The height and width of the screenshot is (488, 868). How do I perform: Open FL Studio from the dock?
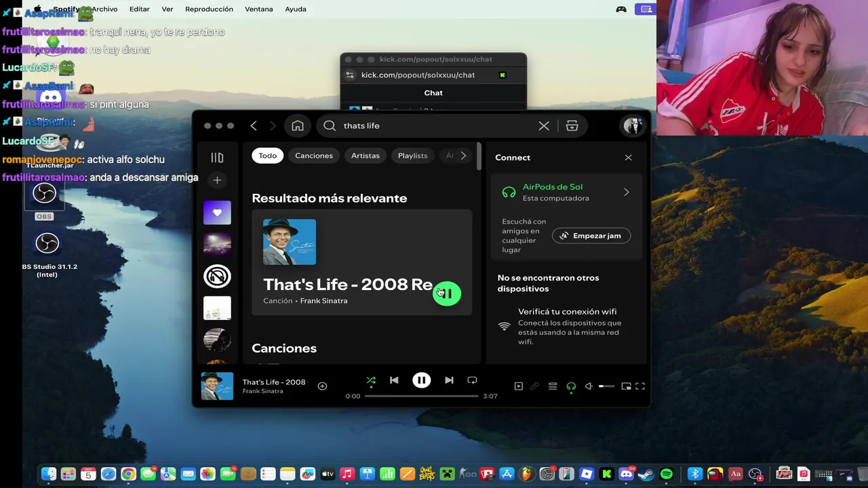click(x=527, y=474)
